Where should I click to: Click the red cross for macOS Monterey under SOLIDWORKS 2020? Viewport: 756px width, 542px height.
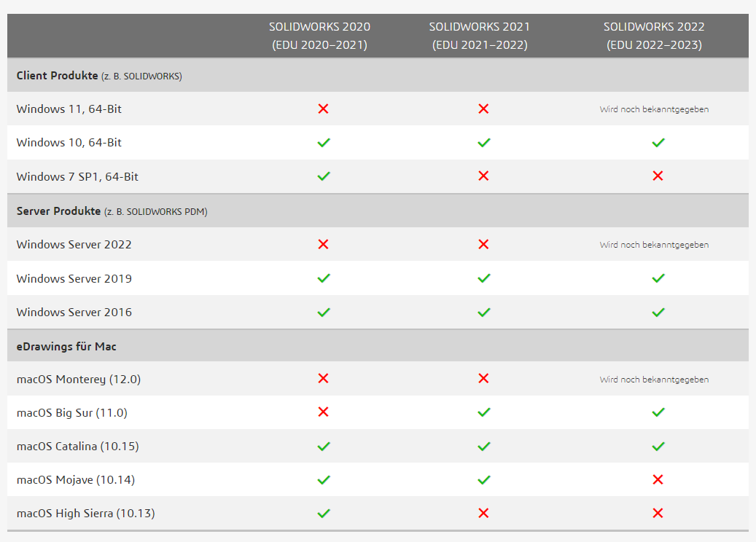(324, 378)
